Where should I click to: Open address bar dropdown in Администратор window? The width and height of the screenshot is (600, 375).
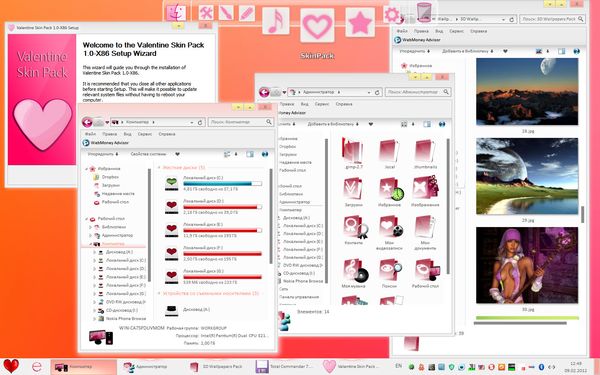pos(369,92)
